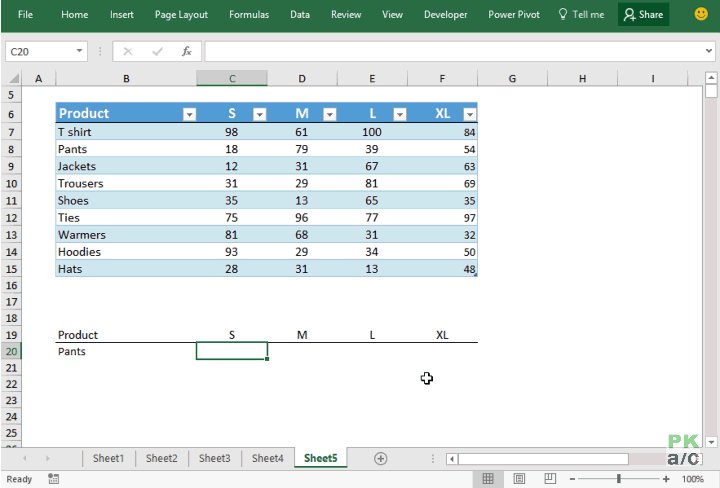Click the Select All corner triangle
The height and width of the screenshot is (488, 720).
14,79
